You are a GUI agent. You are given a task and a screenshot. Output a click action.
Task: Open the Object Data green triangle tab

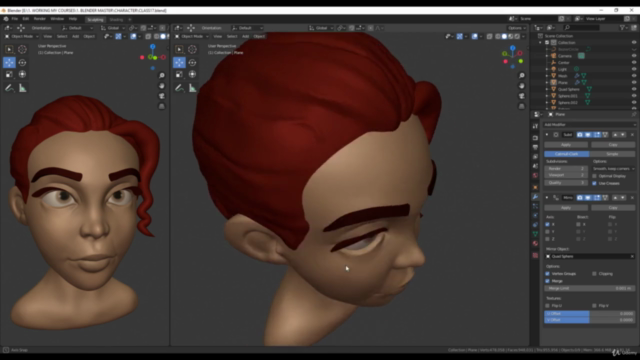tap(535, 234)
